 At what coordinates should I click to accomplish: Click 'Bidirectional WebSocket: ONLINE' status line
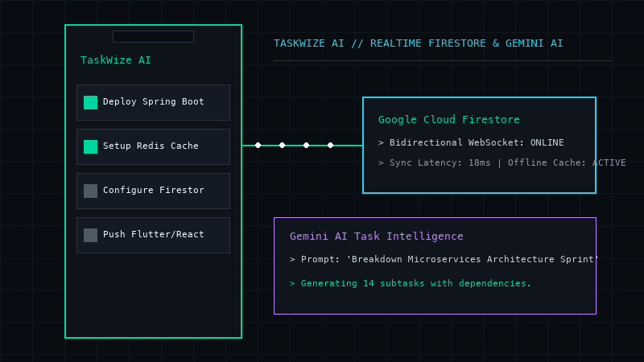click(x=471, y=143)
